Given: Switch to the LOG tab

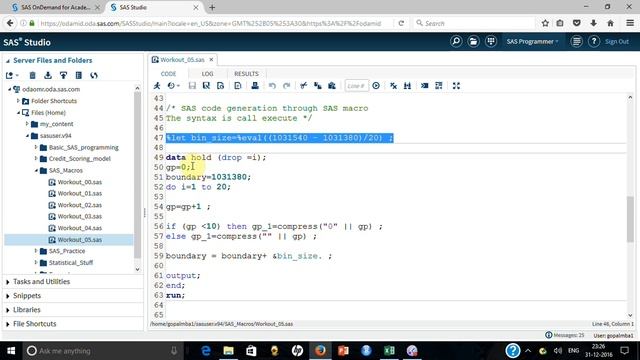Looking at the screenshot, I should 207,73.
